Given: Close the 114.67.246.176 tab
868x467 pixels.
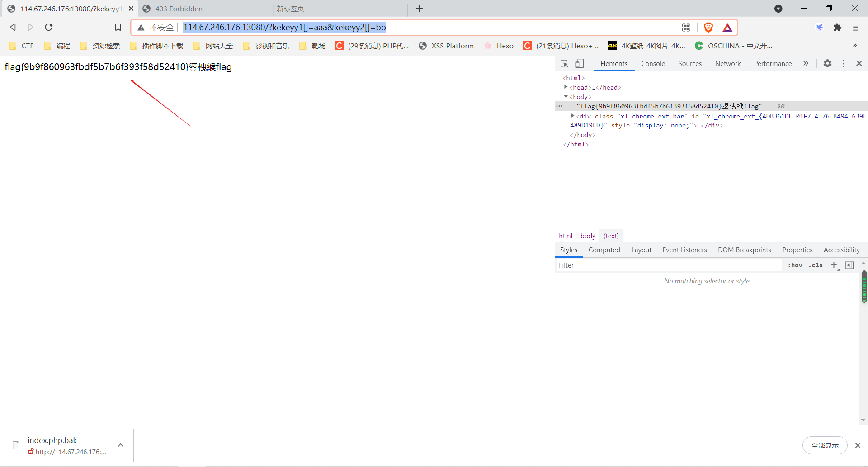Looking at the screenshot, I should 131,9.
